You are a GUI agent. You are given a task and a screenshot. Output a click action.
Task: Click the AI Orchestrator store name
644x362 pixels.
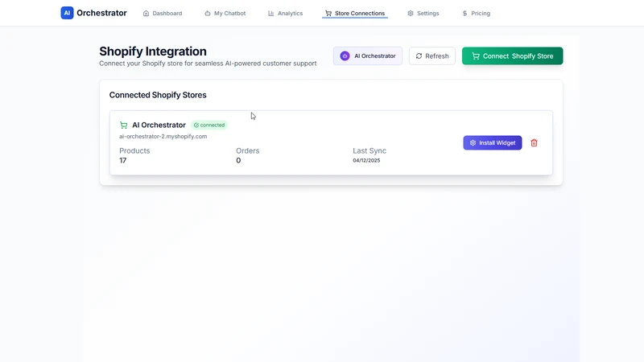click(x=159, y=125)
